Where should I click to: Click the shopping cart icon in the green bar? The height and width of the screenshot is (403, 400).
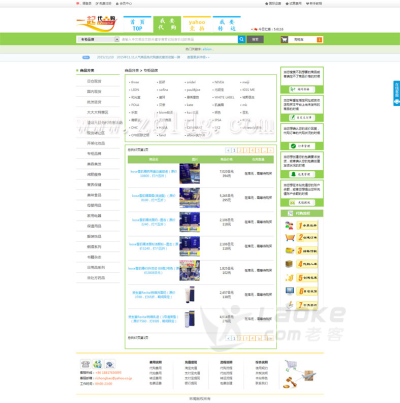[x=284, y=40]
